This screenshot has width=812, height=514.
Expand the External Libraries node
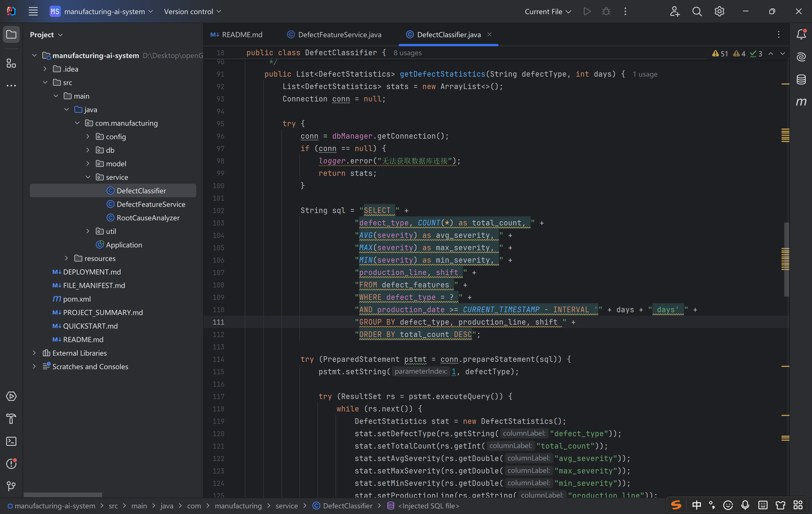34,353
